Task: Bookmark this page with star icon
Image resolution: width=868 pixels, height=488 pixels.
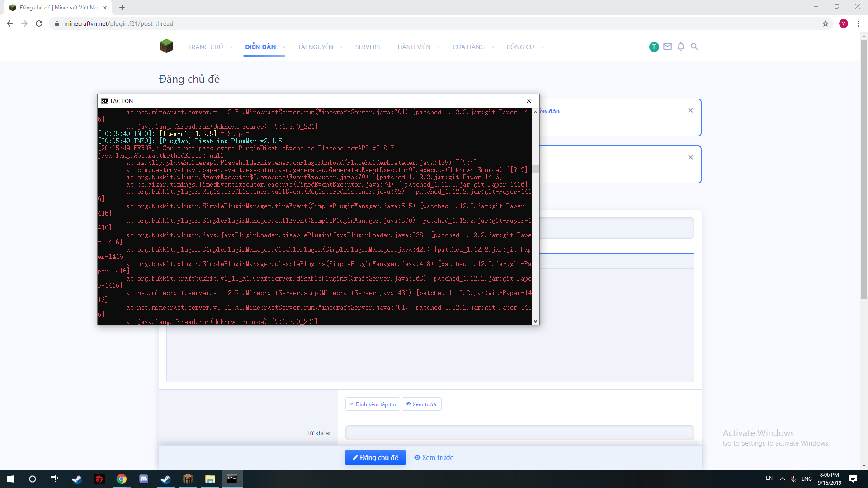Action: click(x=826, y=23)
